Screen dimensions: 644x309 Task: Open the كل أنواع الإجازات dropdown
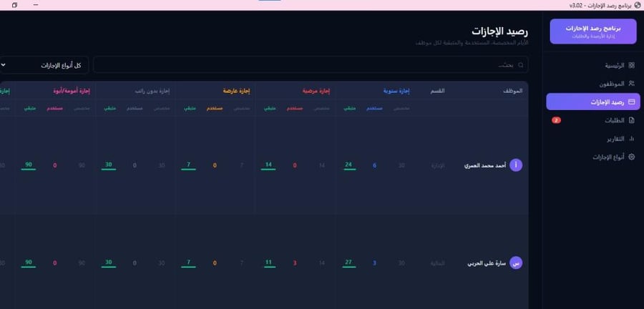coord(43,65)
